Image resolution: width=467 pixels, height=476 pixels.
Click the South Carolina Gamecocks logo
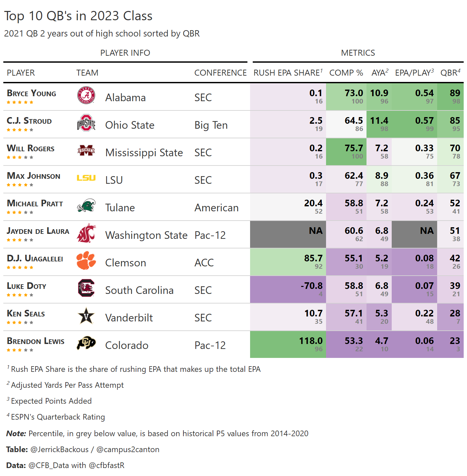86,288
